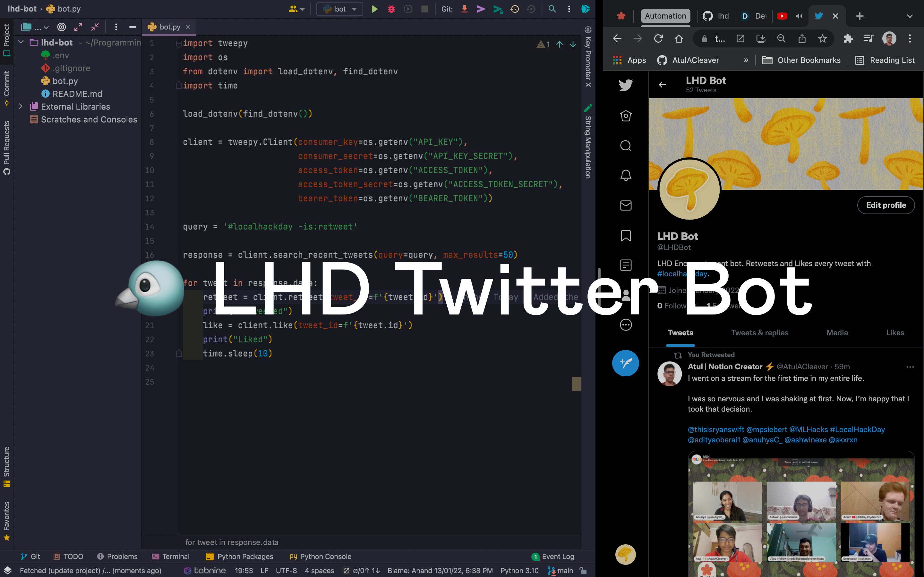Expand the External Libraries node
Screen dimensions: 924x577
[x=21, y=106]
